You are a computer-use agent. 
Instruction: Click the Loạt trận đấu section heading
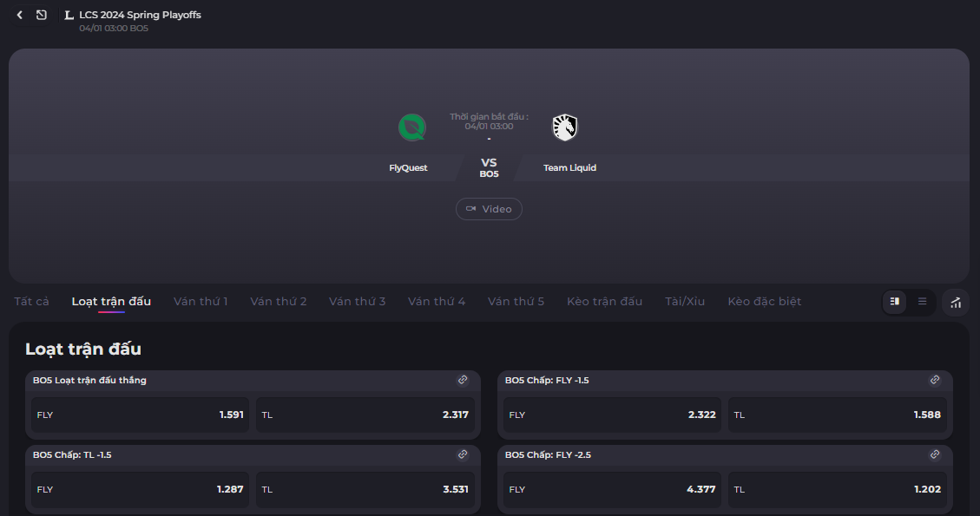pyautogui.click(x=83, y=349)
